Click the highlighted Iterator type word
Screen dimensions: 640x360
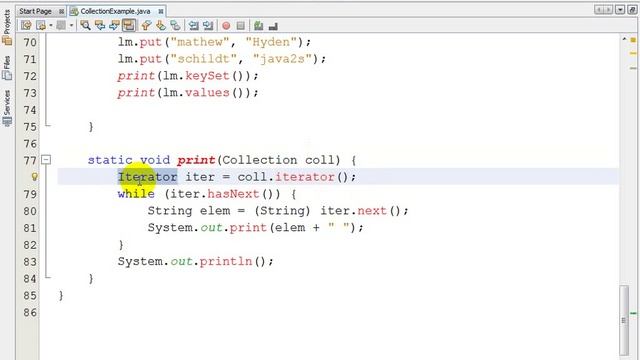[x=147, y=177]
